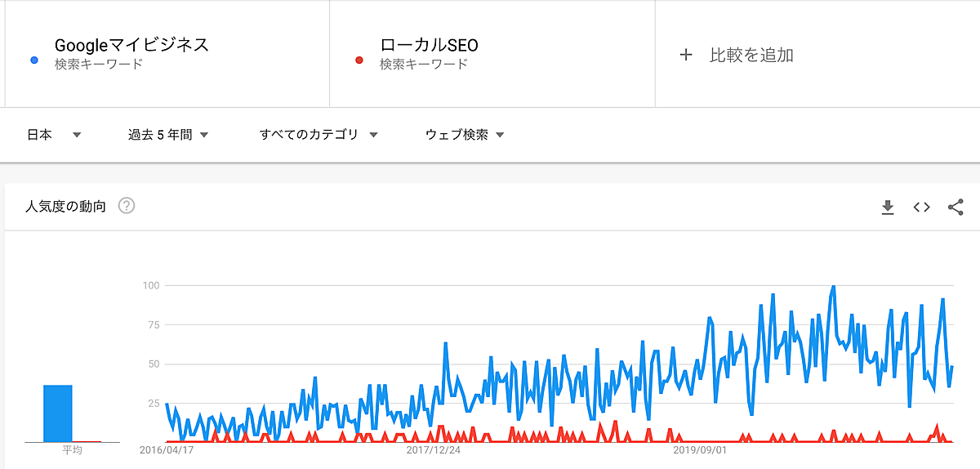Click the 平均 label under the bar
Viewport: 980px width, 469px height.
[x=72, y=450]
